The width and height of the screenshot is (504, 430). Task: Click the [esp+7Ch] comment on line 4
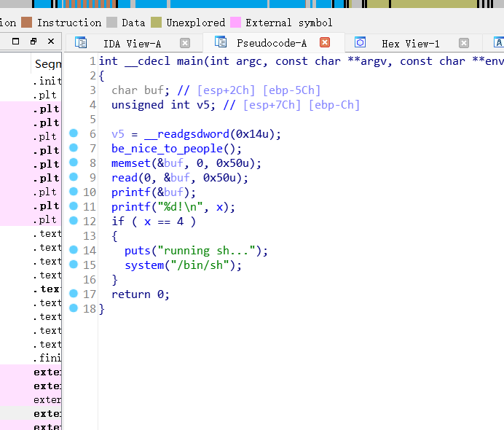(x=272, y=105)
